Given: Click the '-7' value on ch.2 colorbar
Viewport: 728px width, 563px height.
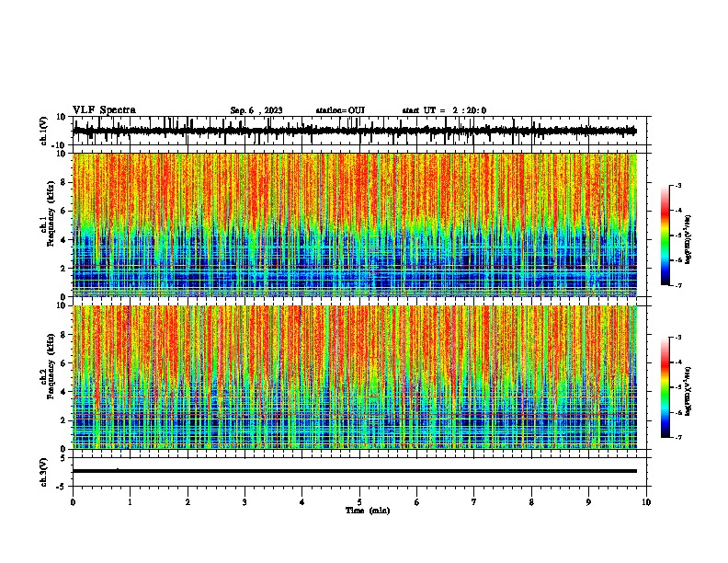Looking at the screenshot, I should [x=678, y=438].
